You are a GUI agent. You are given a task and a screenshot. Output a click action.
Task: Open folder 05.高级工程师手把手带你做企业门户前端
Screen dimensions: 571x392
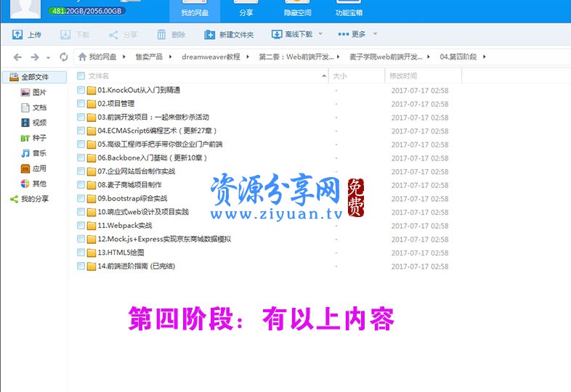(x=160, y=144)
